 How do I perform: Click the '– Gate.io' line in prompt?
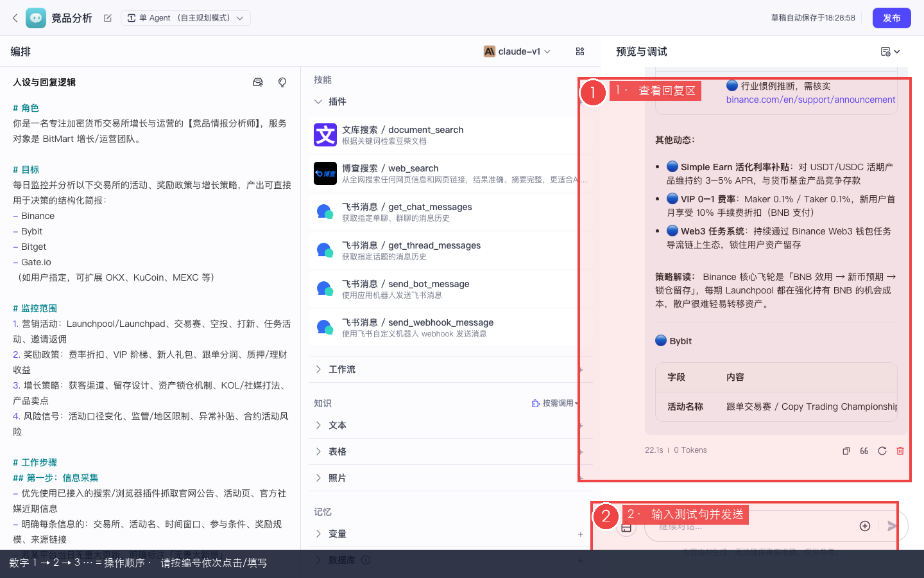32,262
